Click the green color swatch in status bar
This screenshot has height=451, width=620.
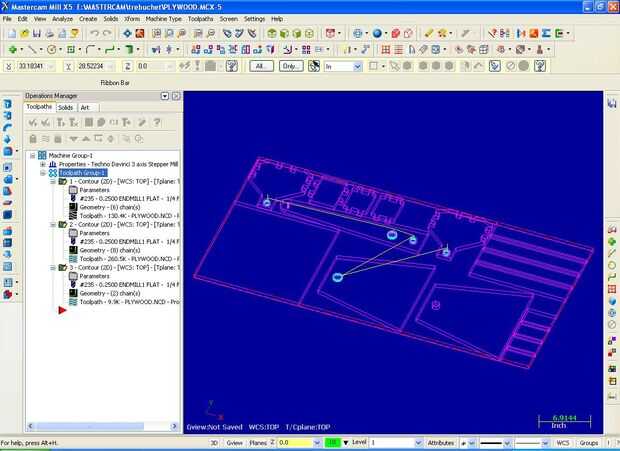pos(332,443)
